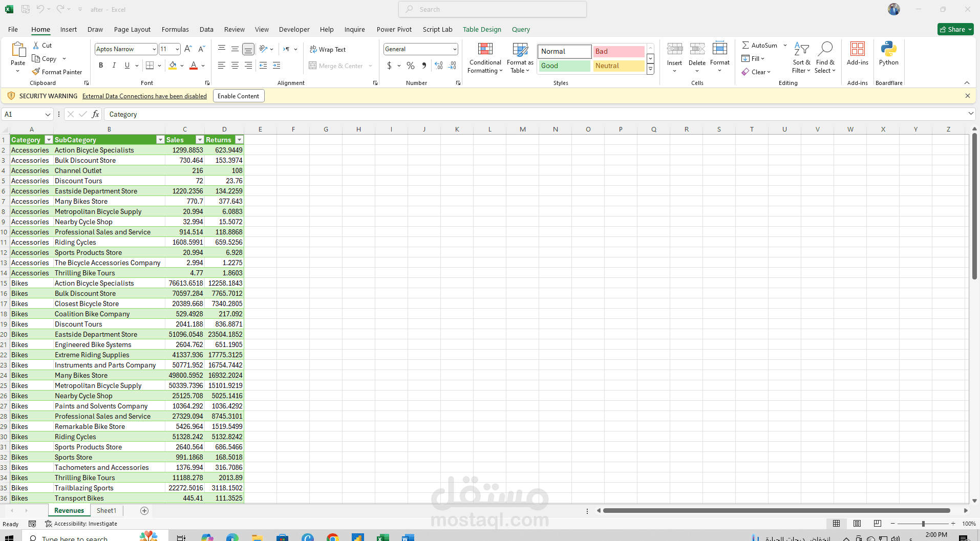Toggle italic formatting
The image size is (980, 541).
pyautogui.click(x=114, y=65)
